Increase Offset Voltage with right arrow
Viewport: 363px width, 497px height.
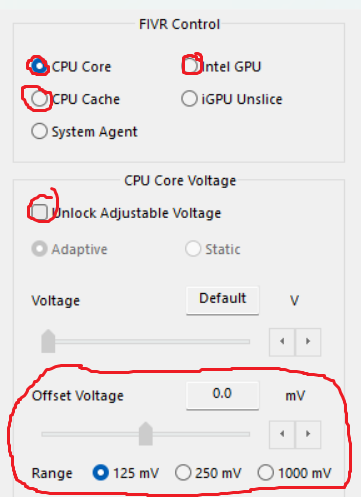(308, 434)
